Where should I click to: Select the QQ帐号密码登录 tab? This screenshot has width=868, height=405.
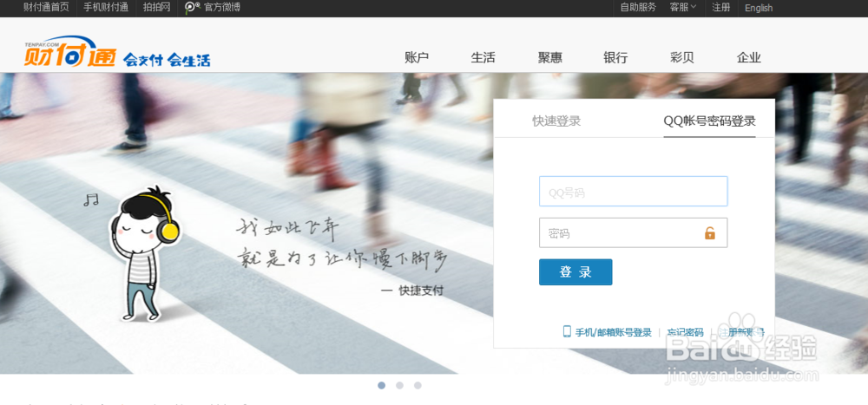[710, 121]
